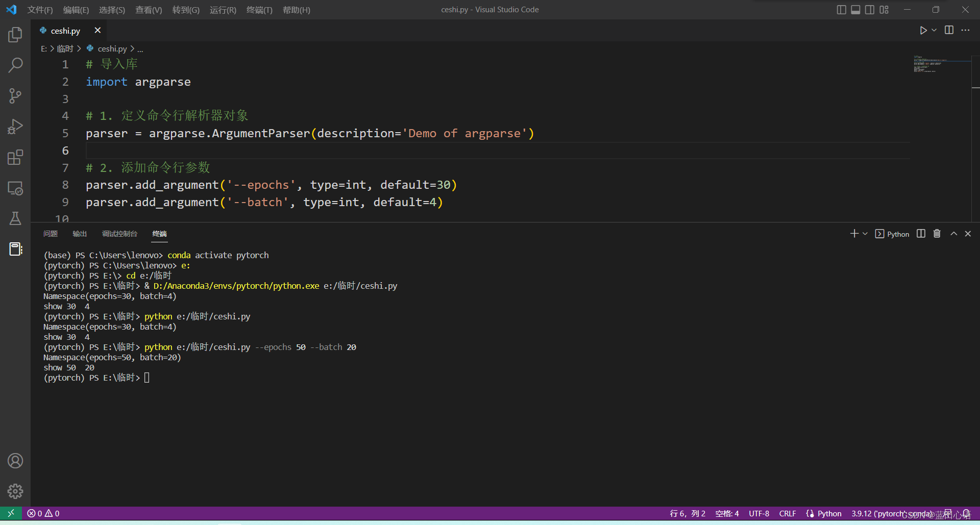Open Source Control view
The width and height of the screenshot is (980, 525).
tap(15, 96)
